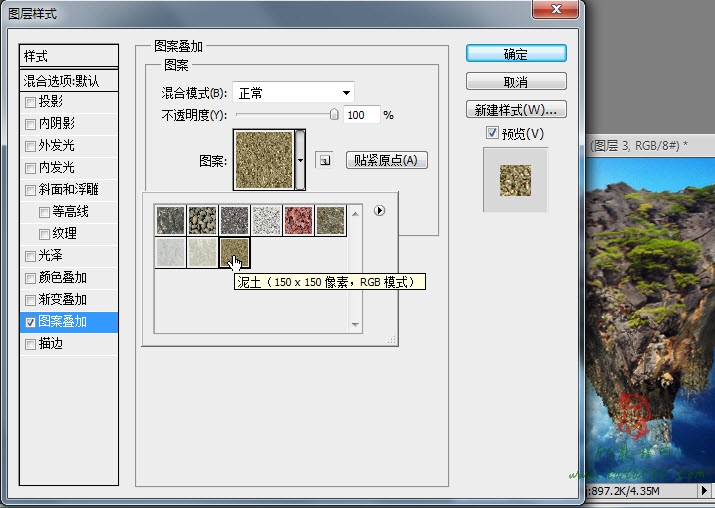Open the 混合模式 blend mode dropdown
Image resolution: width=715 pixels, height=508 pixels.
(x=293, y=93)
